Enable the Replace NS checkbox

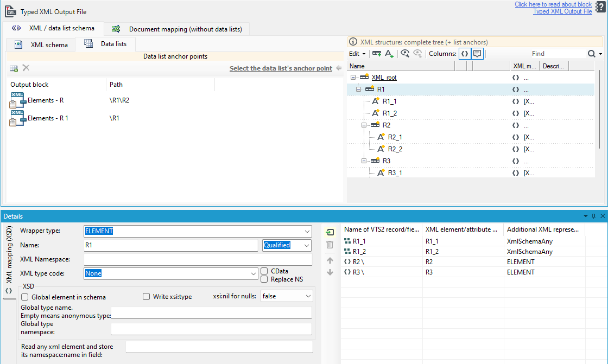coord(264,279)
